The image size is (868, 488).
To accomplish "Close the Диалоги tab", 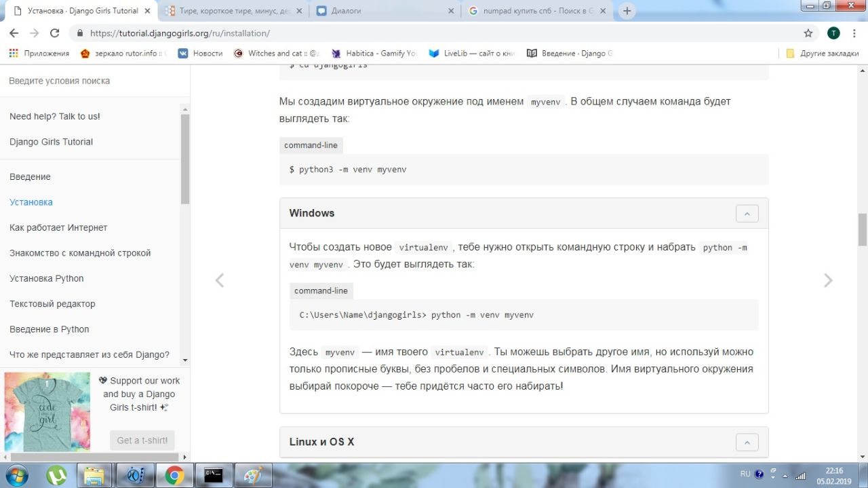I will tap(452, 11).
